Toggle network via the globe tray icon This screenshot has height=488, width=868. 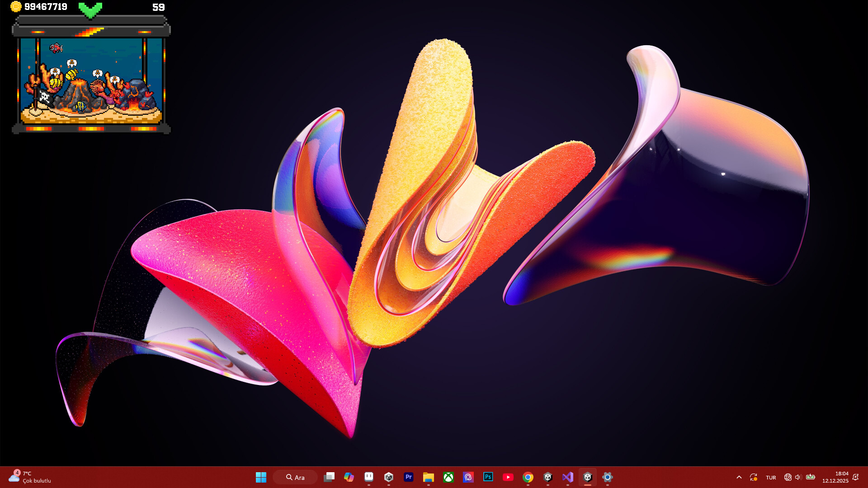coord(788,477)
